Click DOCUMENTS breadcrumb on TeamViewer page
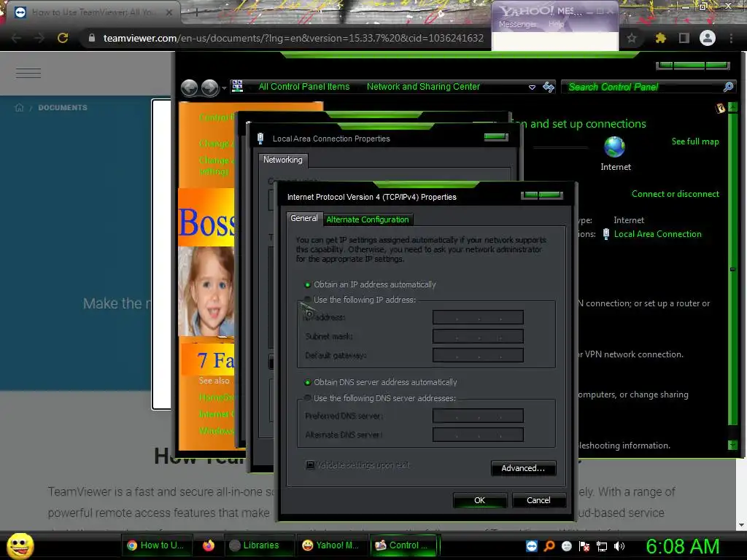This screenshot has height=560, width=747. point(63,108)
